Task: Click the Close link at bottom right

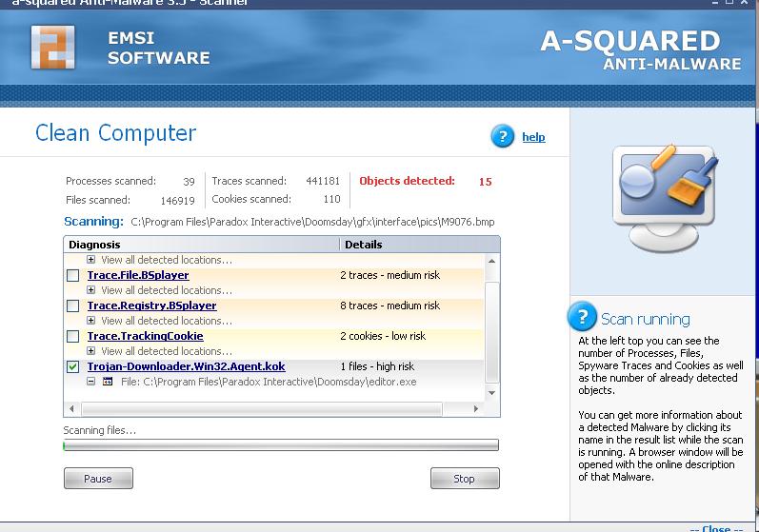Action: [x=716, y=528]
